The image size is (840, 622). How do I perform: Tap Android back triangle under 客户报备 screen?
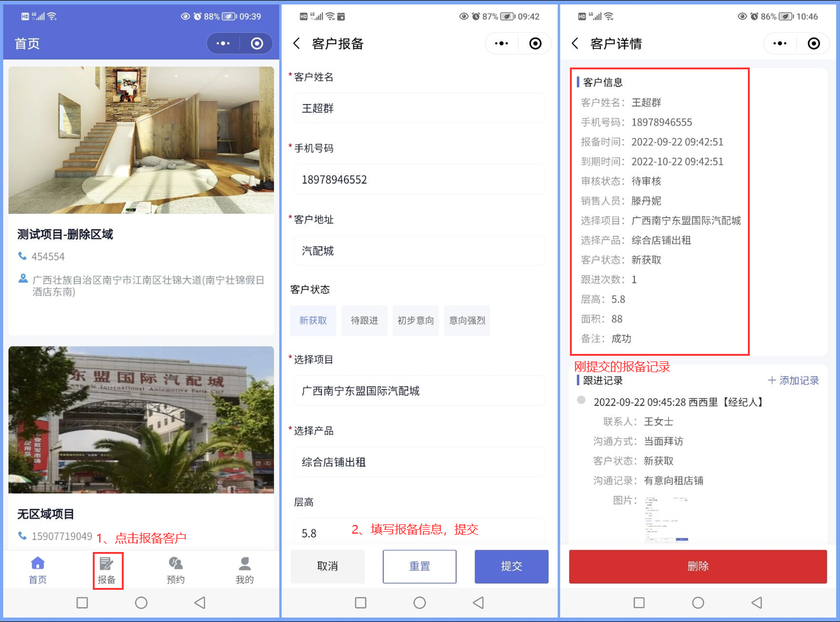click(x=478, y=603)
